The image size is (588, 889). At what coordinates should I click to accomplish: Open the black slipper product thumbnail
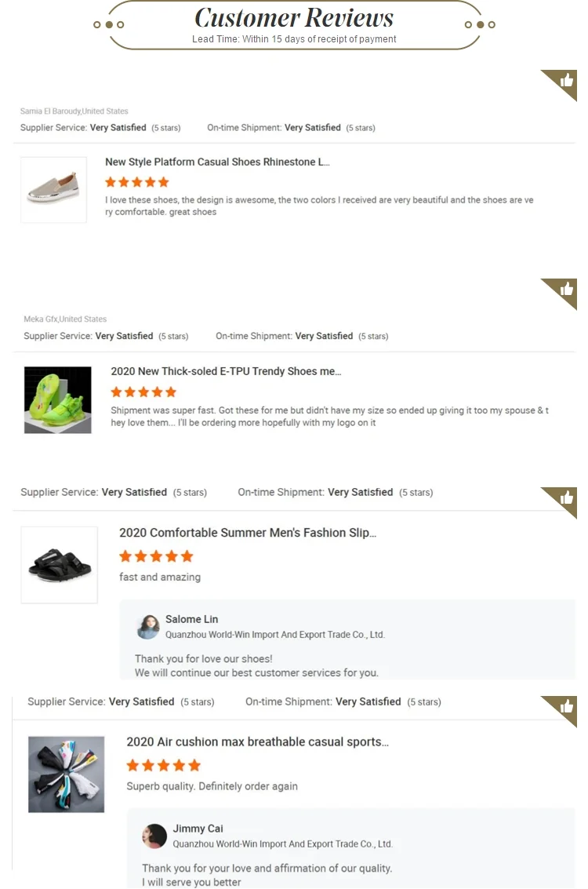[x=60, y=565]
